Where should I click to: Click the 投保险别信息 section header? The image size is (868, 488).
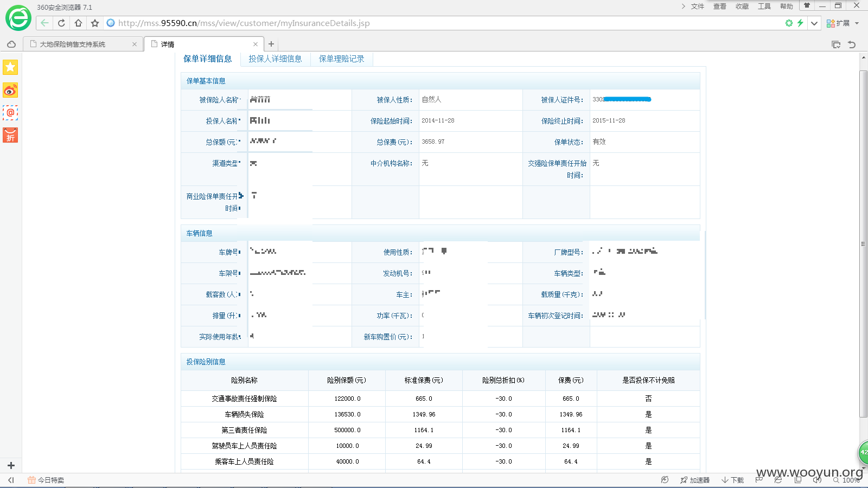(441, 362)
